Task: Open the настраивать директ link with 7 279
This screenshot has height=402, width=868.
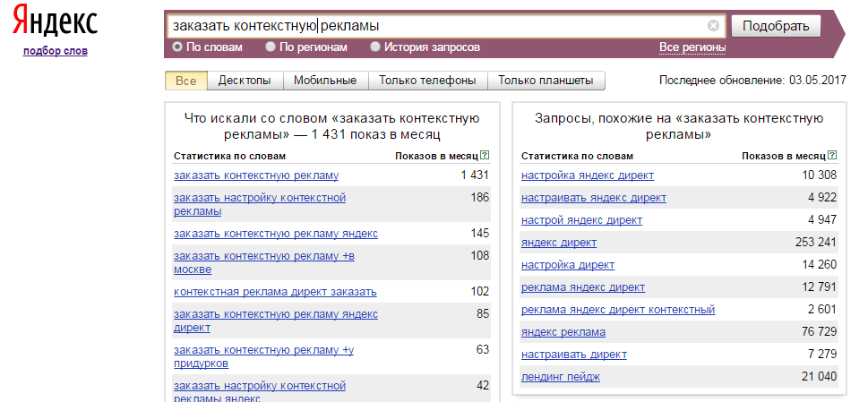Action: click(574, 354)
